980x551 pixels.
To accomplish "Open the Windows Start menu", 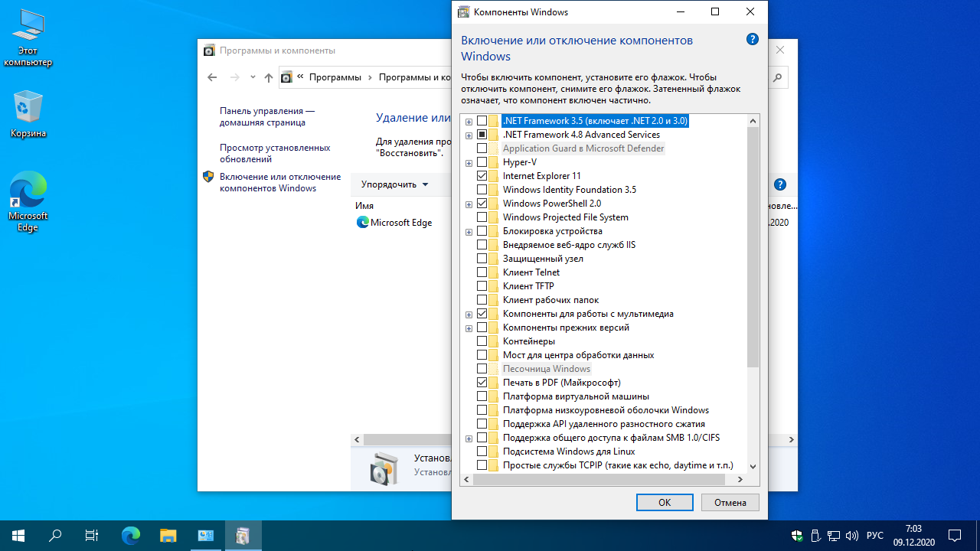I will 18,536.
